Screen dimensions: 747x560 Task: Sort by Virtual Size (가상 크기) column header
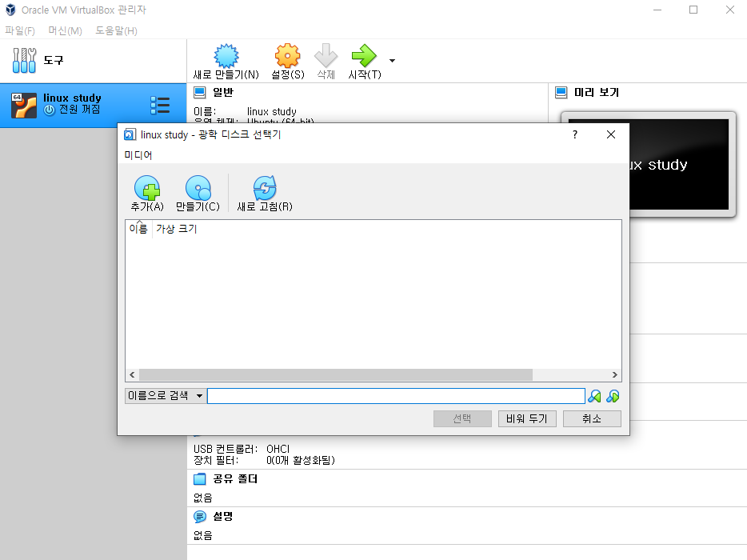[176, 229]
